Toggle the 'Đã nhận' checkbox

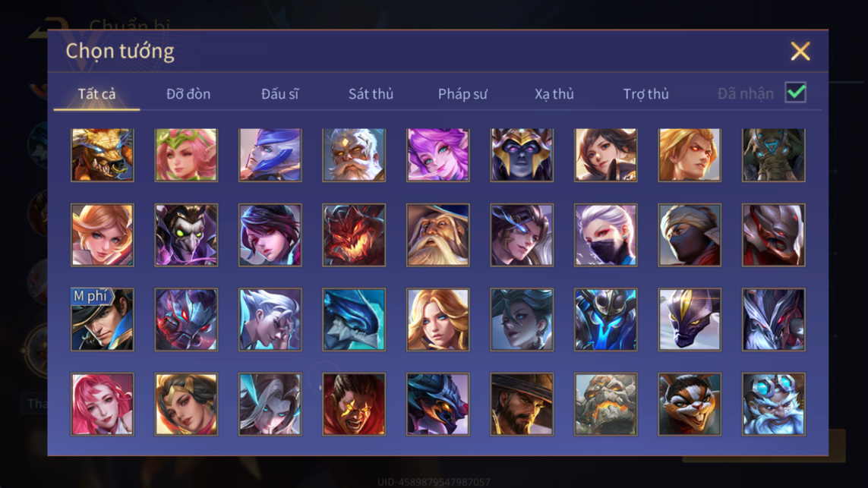pos(796,93)
